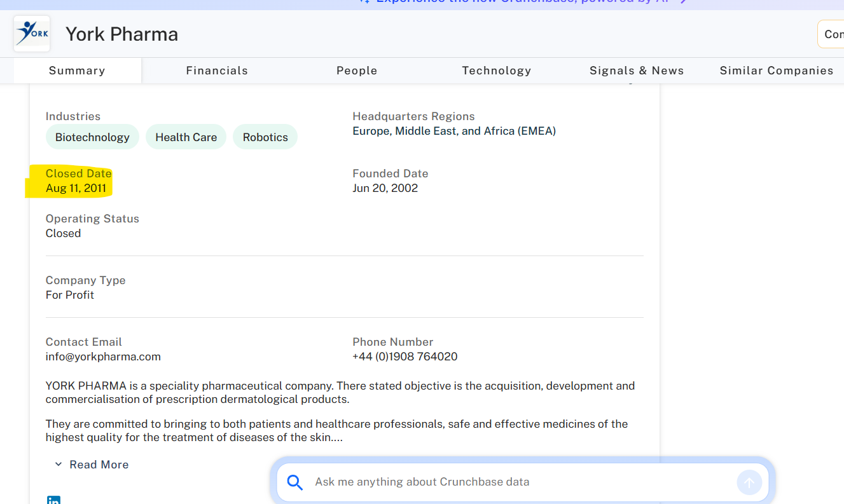Click the Closed Date value Aug 11, 2011
Viewport: 844px width, 504px height.
(76, 188)
